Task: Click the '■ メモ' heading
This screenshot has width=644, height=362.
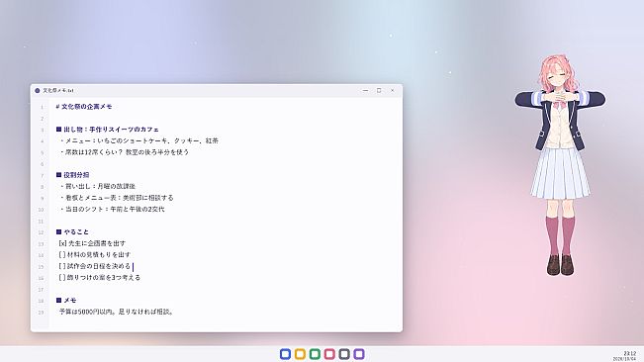Action: coord(66,301)
